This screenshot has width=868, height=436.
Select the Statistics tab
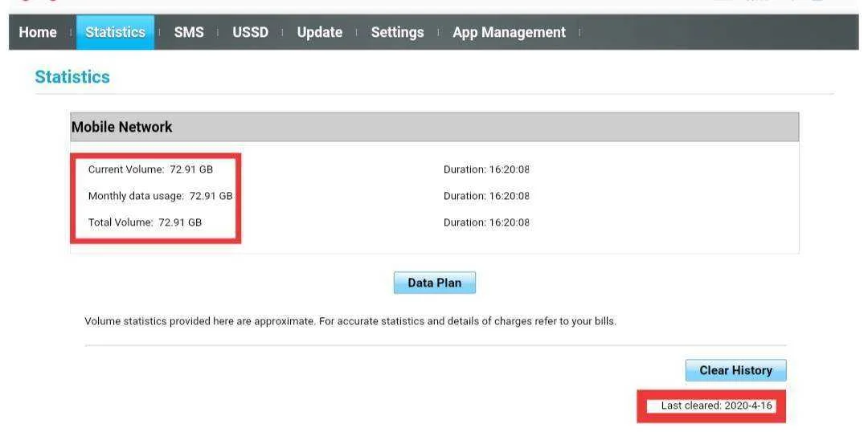[115, 32]
